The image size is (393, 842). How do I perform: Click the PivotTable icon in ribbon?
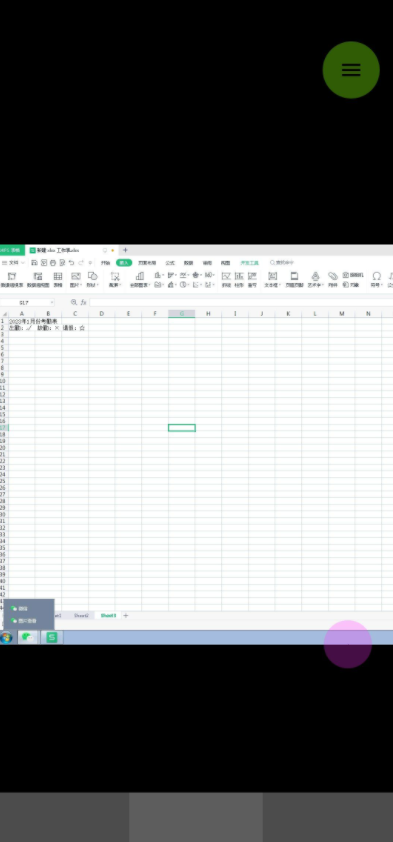(12, 279)
